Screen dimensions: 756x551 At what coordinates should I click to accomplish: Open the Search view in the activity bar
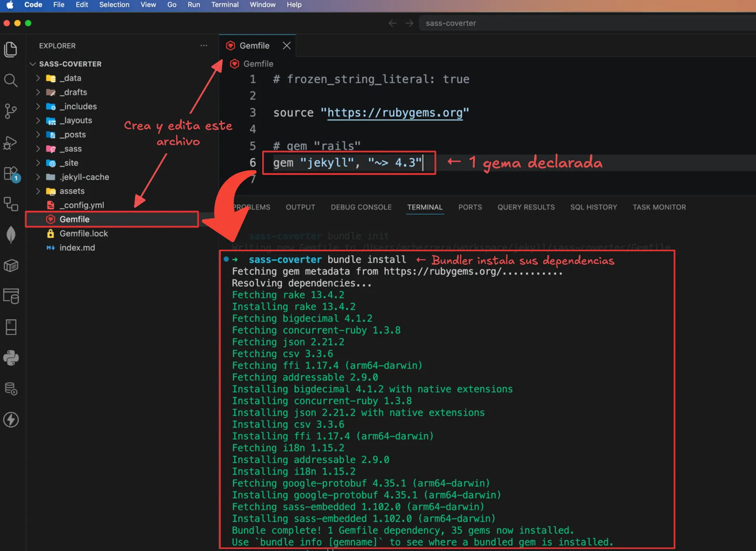pyautogui.click(x=11, y=80)
